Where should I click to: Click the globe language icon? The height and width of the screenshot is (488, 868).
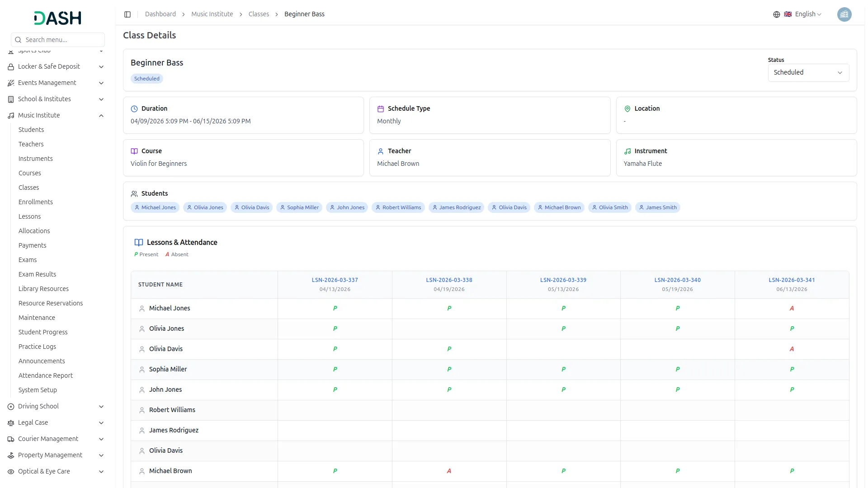[x=776, y=14]
